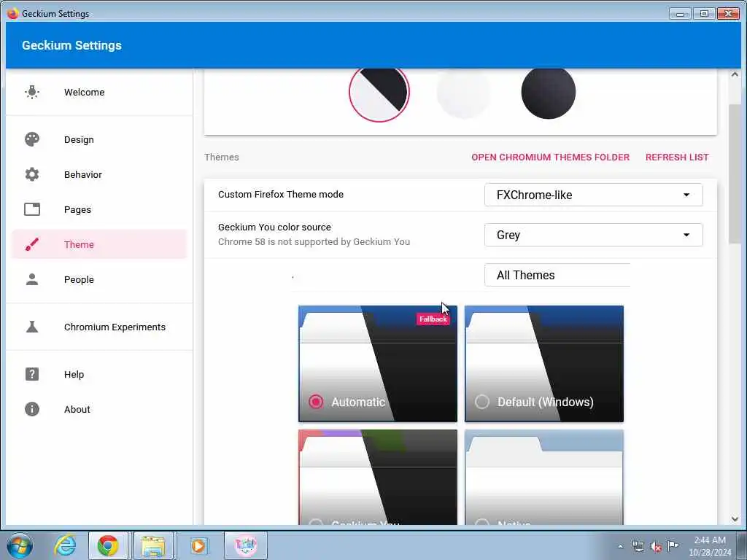
Task: Choose the dark color mode swatch
Action: click(x=549, y=92)
